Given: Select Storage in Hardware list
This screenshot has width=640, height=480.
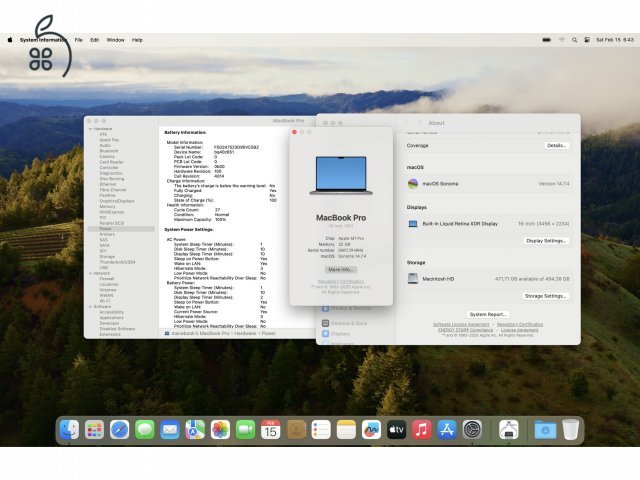Looking at the screenshot, I should click(x=107, y=257).
